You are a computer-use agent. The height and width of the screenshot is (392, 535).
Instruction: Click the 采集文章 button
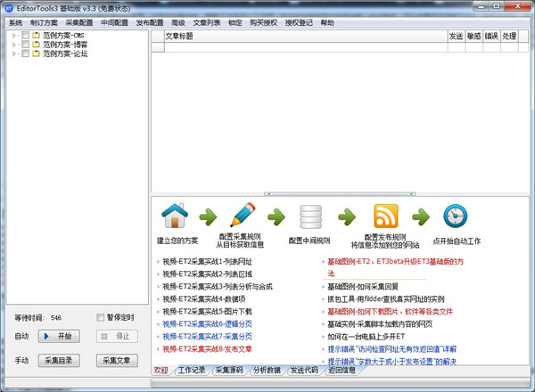click(x=117, y=361)
